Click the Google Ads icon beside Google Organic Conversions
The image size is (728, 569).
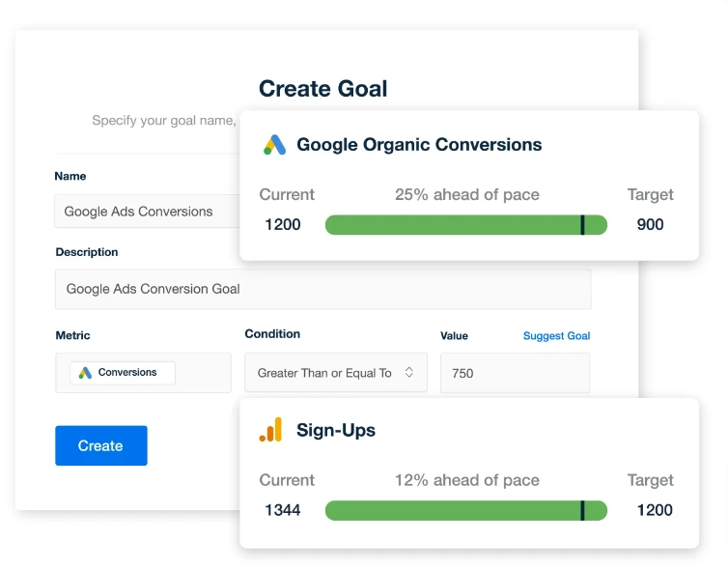(x=274, y=145)
